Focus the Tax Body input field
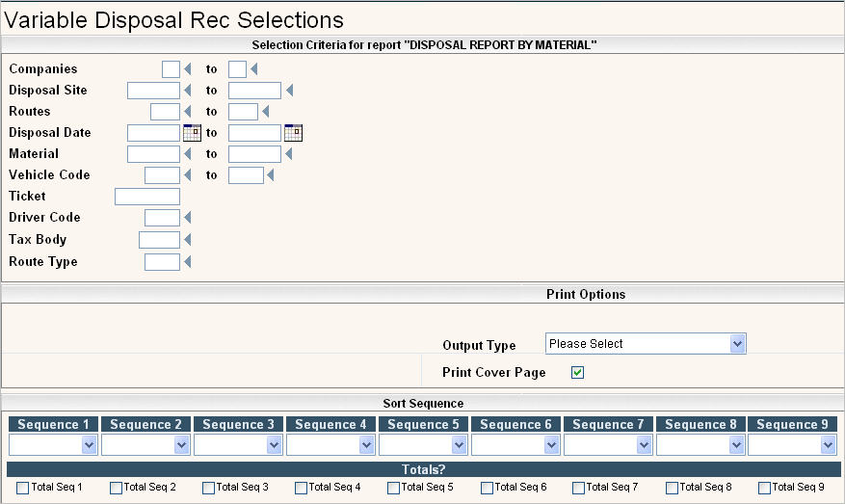The image size is (845, 504). [160, 240]
